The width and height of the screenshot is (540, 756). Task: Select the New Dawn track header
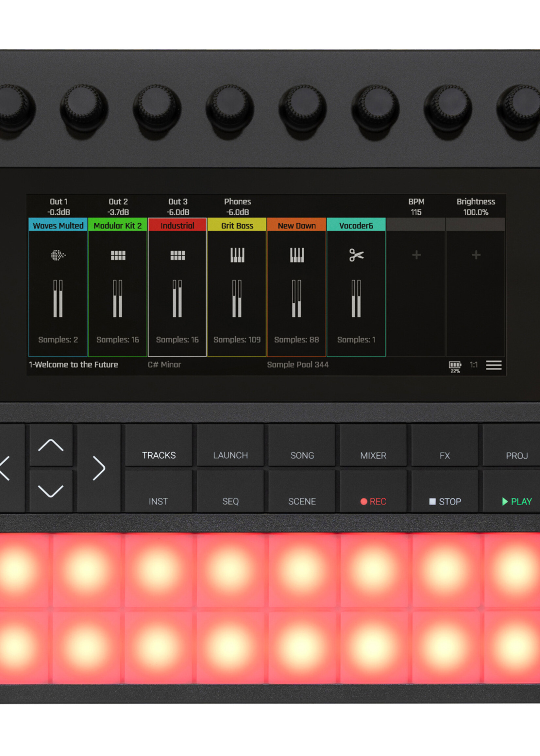pos(296,225)
